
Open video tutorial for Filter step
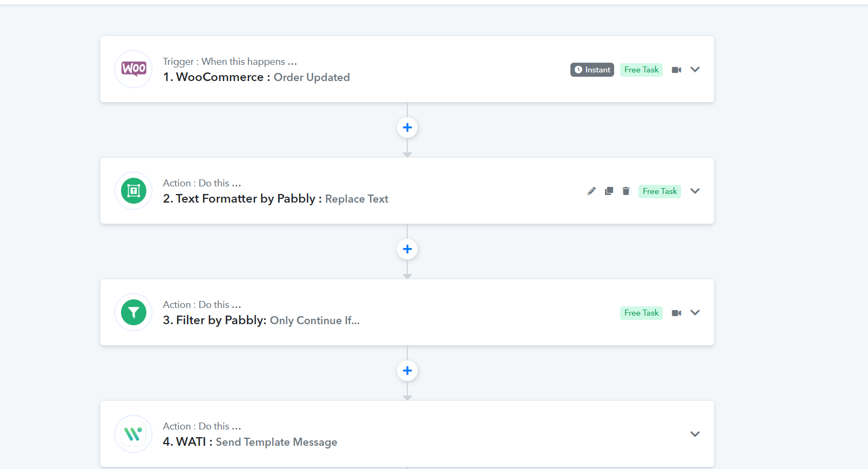(x=676, y=313)
